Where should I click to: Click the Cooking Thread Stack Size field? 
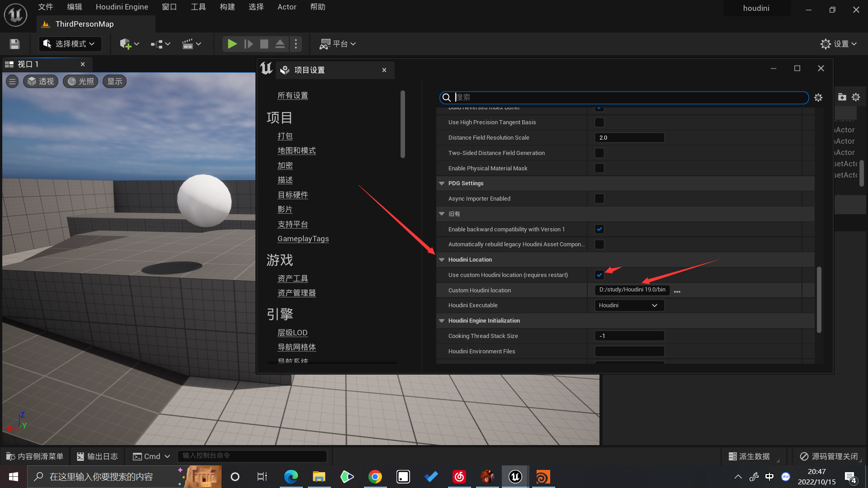tap(629, 336)
